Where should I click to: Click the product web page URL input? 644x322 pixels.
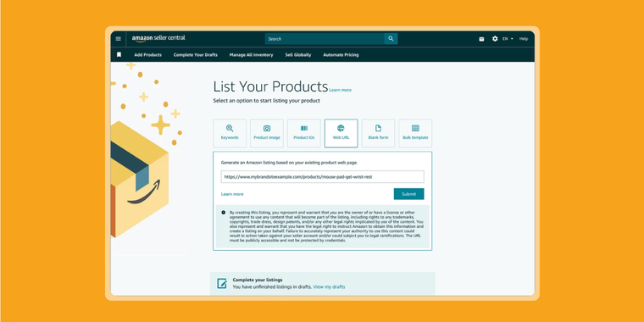pyautogui.click(x=322, y=177)
